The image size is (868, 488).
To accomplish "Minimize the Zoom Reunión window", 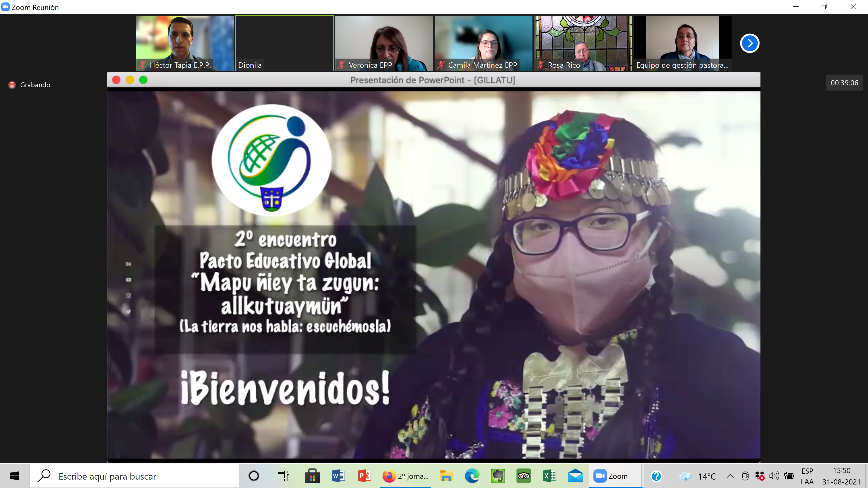I will (796, 7).
